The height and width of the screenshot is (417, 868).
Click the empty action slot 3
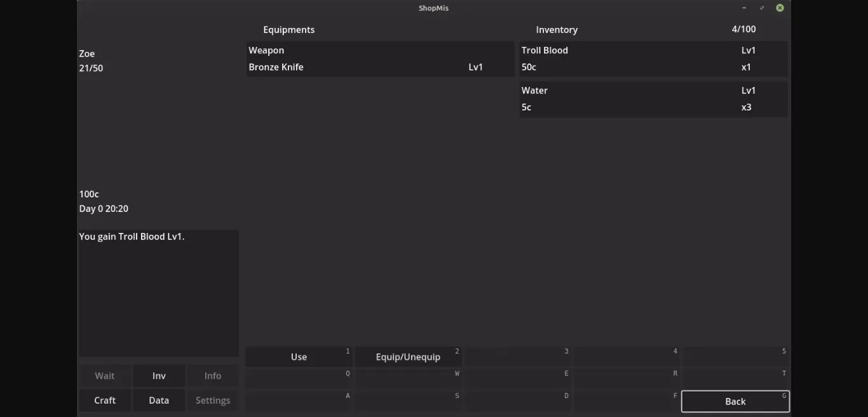517,357
